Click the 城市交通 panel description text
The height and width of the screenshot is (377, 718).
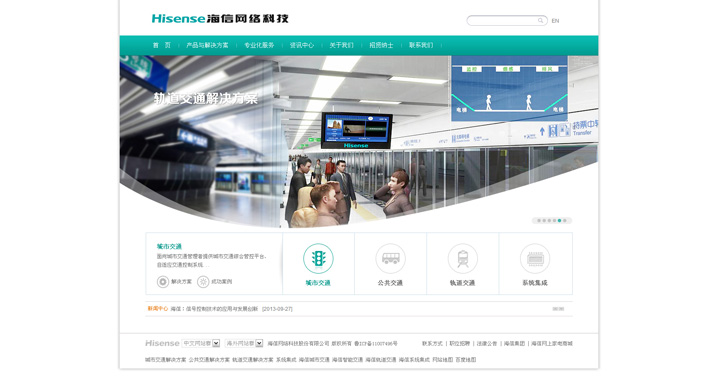coord(212,261)
